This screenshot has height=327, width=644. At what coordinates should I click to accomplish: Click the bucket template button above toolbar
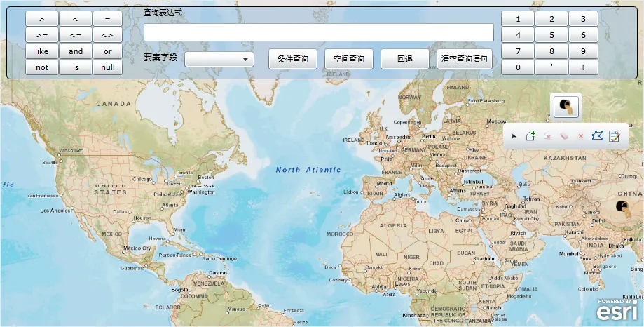click(x=566, y=107)
